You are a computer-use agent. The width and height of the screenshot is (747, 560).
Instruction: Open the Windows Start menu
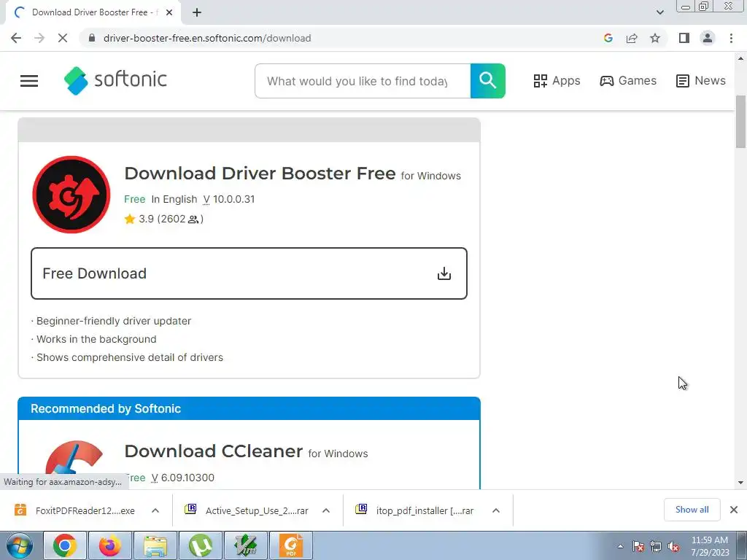point(19,545)
